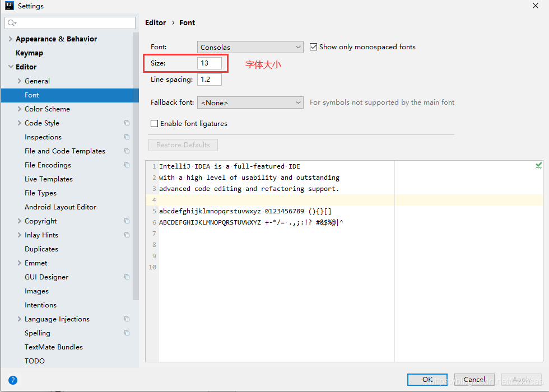Open TODO settings page
This screenshot has width=549, height=392.
[x=35, y=361]
